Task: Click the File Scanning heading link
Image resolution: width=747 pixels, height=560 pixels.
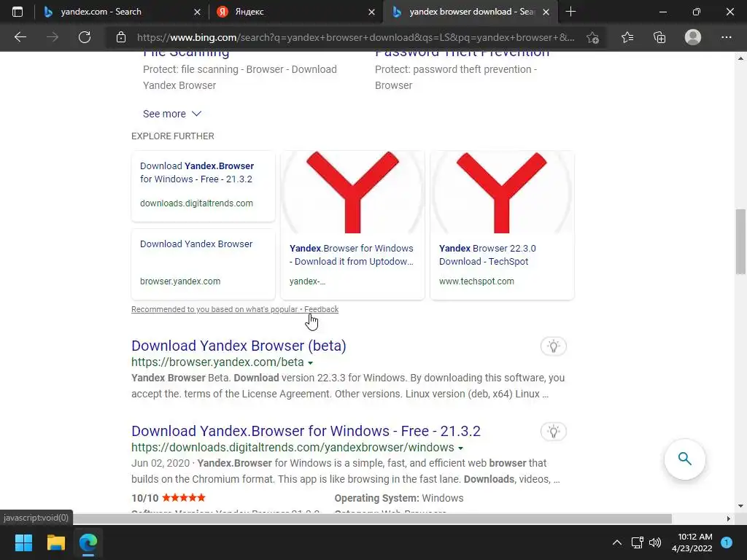Action: 186,54
